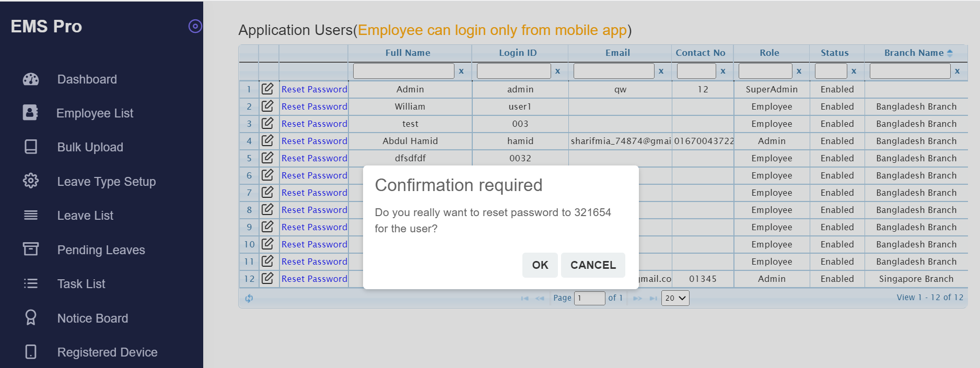
Task: Click the Dashboard gauge icon in sidebar
Action: click(x=31, y=79)
